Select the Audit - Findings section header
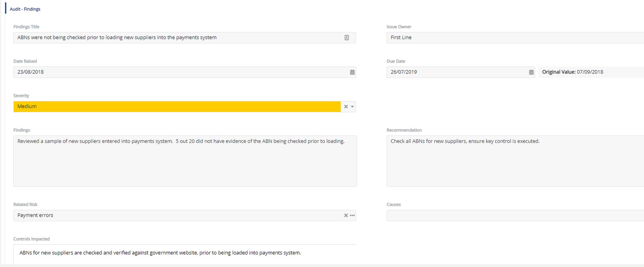 (25, 9)
